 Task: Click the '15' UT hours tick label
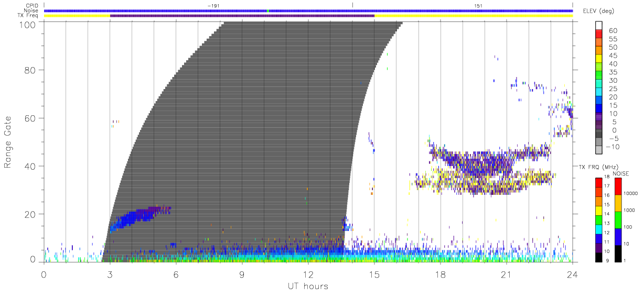coord(374,274)
